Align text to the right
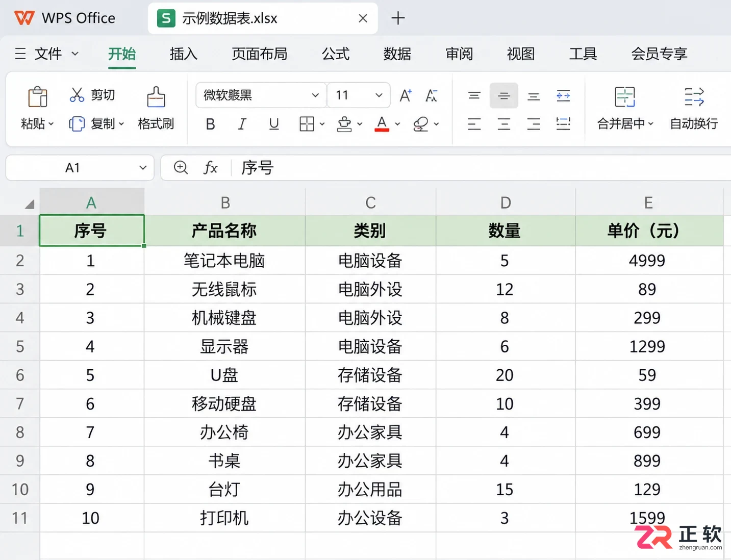The image size is (731, 560). pyautogui.click(x=534, y=124)
